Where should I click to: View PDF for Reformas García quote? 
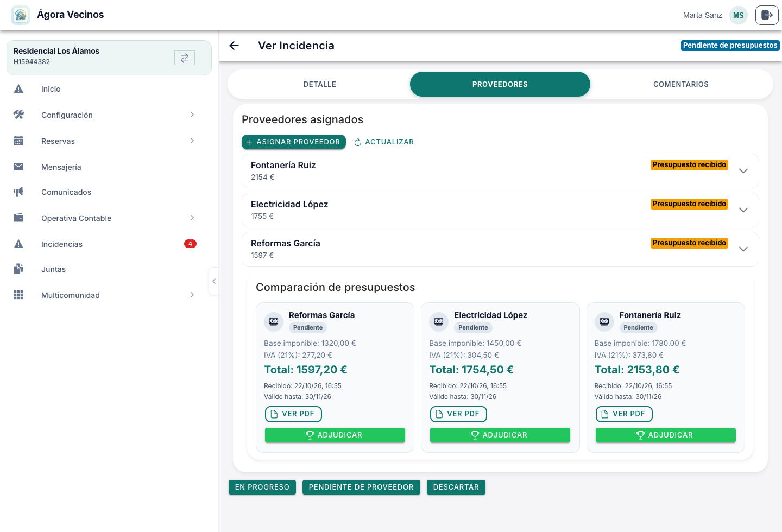pos(293,414)
